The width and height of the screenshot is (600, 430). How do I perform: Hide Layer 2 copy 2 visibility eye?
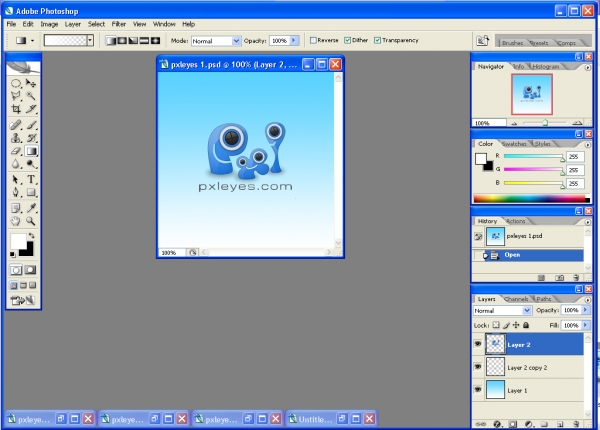(478, 366)
